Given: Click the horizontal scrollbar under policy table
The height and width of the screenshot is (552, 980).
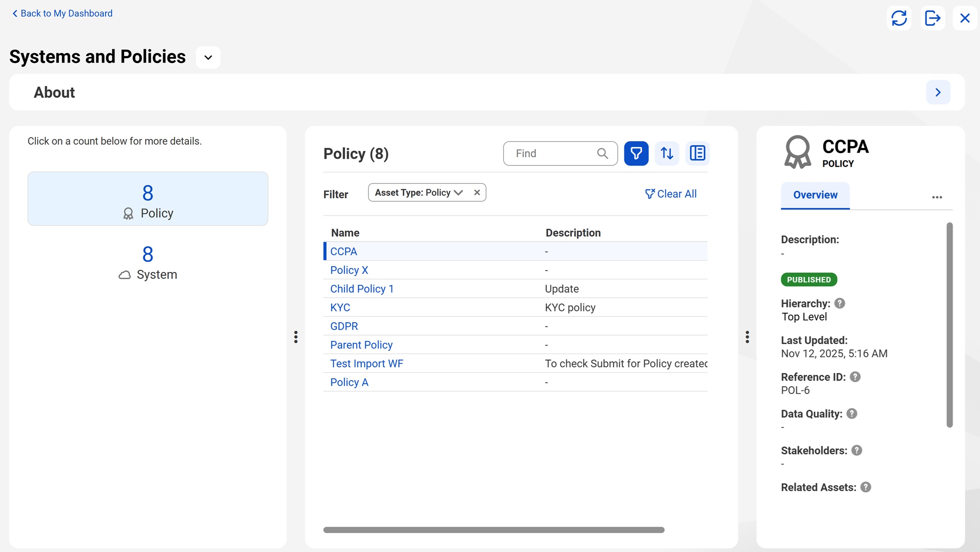Looking at the screenshot, I should click(x=494, y=530).
